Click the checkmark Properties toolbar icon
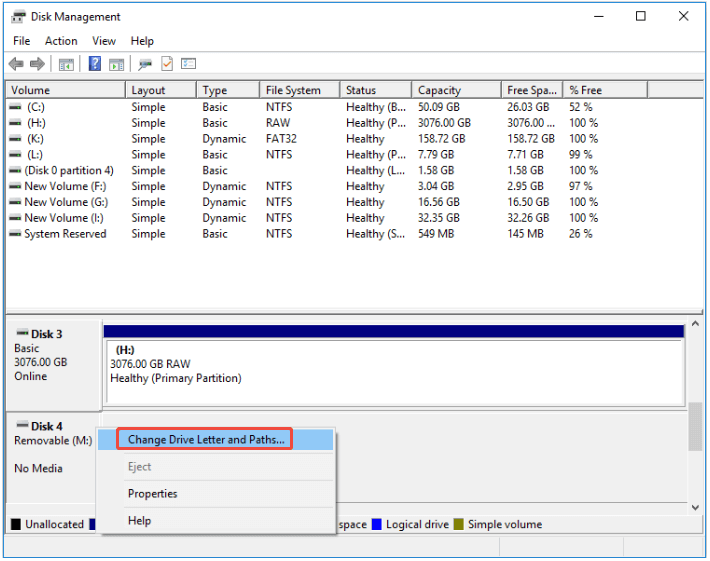This screenshot has width=710, height=561. click(167, 64)
